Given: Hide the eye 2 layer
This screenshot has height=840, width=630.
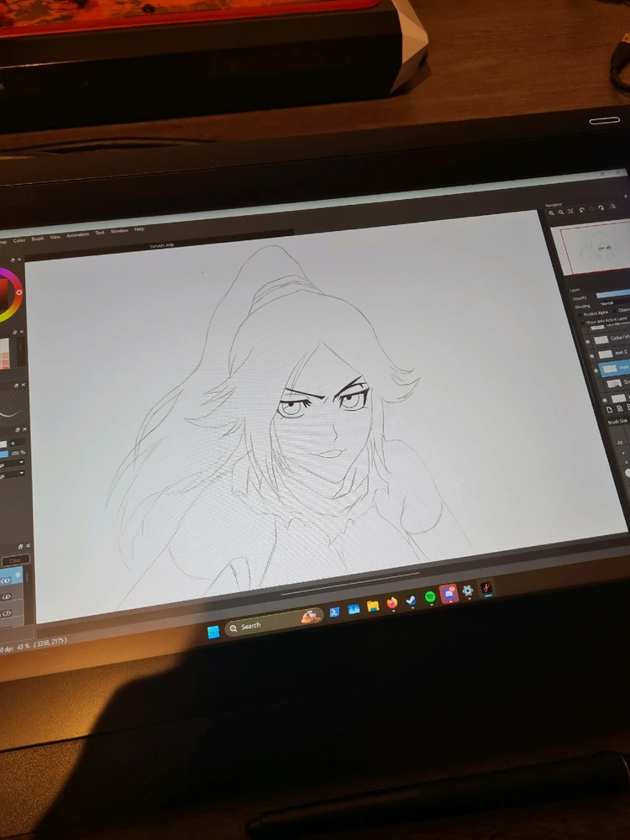Looking at the screenshot, I should point(592,355).
